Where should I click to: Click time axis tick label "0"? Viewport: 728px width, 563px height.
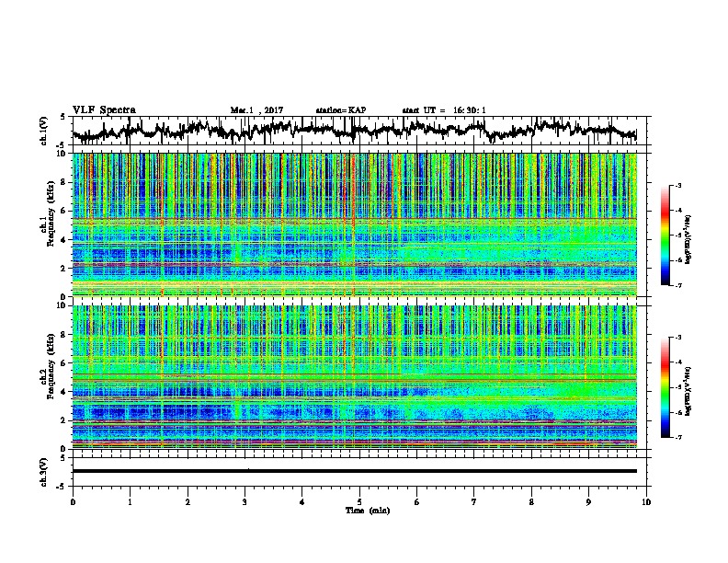click(x=73, y=502)
